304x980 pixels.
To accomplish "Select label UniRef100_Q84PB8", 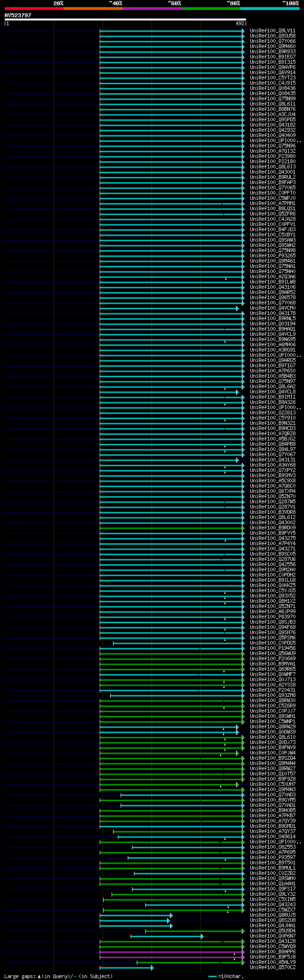I will click(x=273, y=444).
